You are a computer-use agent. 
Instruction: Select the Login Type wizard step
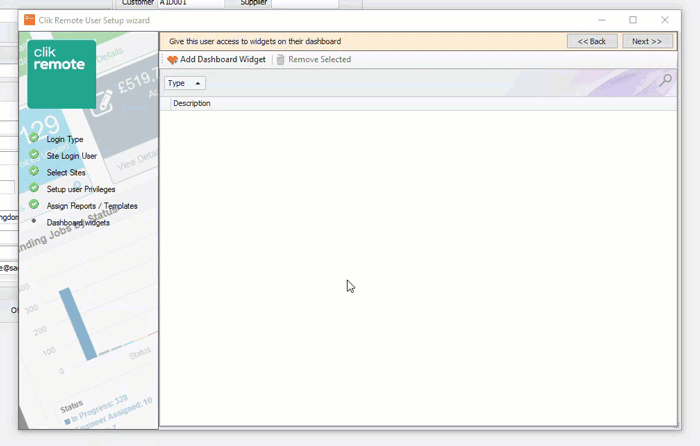pyautogui.click(x=65, y=139)
